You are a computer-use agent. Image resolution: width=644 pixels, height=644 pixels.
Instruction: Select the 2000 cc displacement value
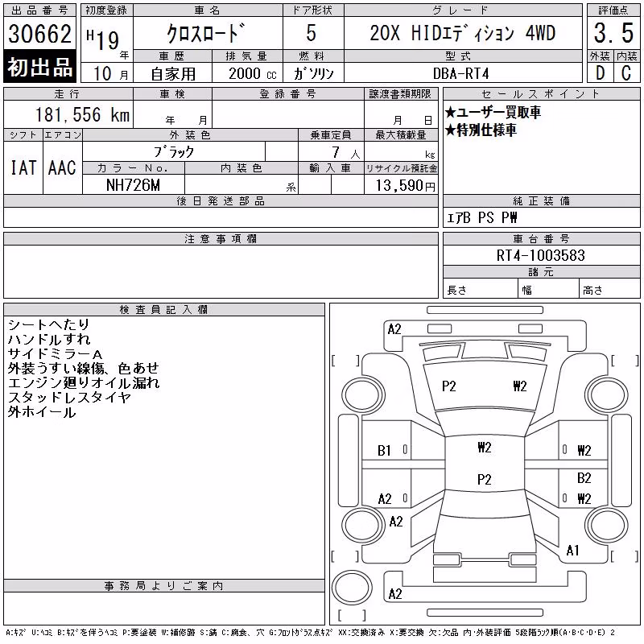(252, 74)
